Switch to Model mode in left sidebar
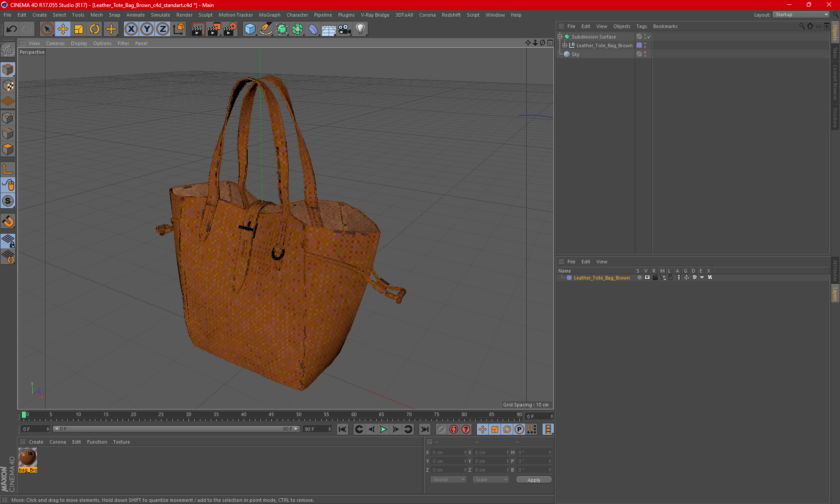This screenshot has height=504, width=840. tap(8, 70)
